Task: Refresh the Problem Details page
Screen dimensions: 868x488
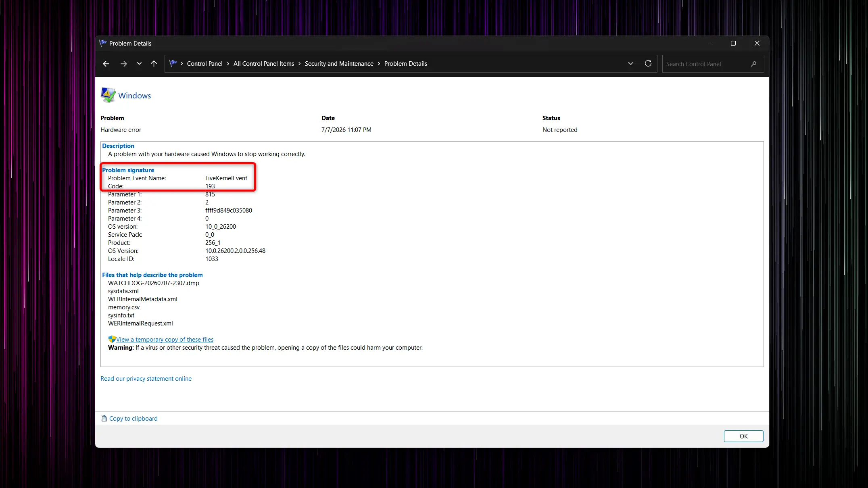Action: 648,64
